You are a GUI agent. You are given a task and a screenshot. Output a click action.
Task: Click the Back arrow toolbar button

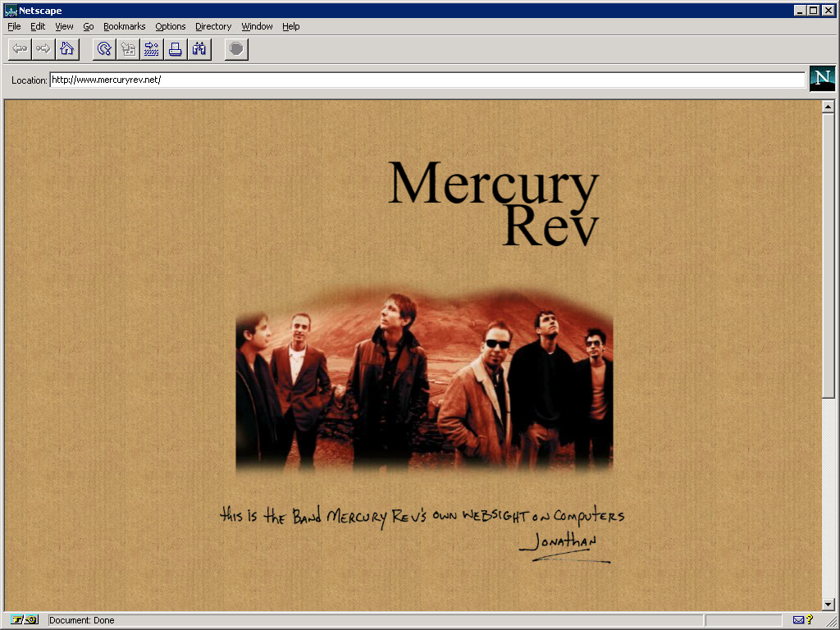[x=20, y=49]
